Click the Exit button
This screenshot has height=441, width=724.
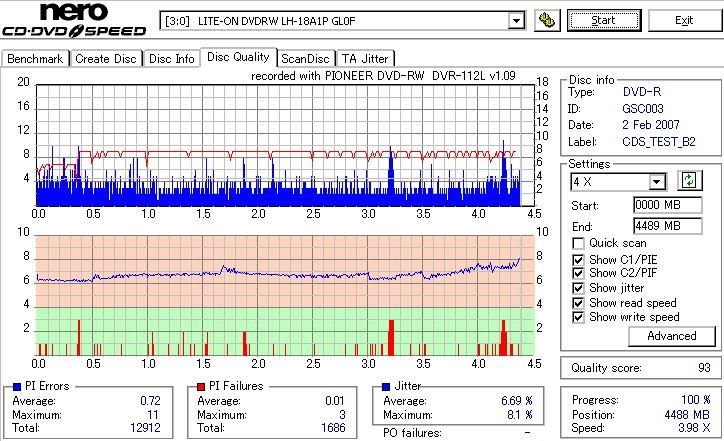tap(684, 20)
